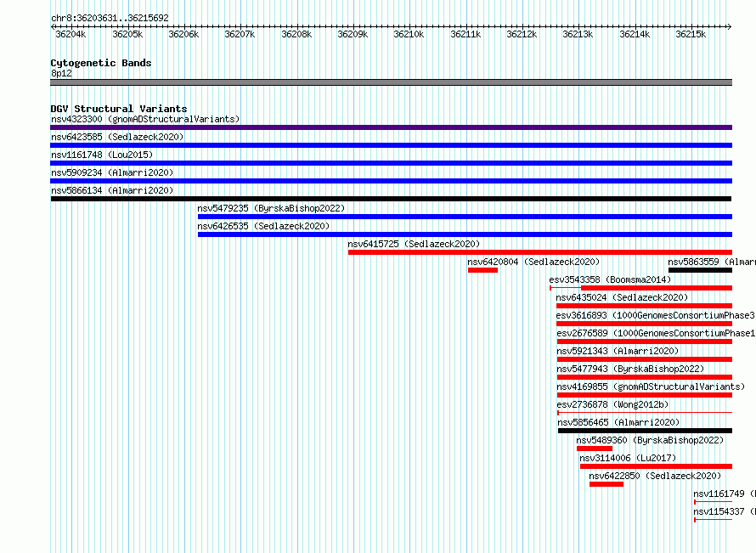Open nsv5489360 (ByrskaBishop2022) label
This screenshot has width=756, height=553.
(x=650, y=440)
